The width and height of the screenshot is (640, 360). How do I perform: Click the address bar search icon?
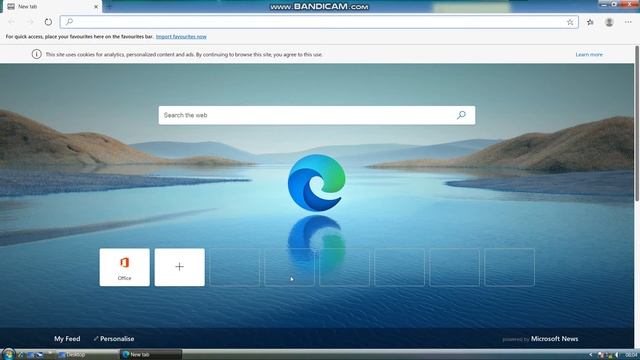(69, 22)
